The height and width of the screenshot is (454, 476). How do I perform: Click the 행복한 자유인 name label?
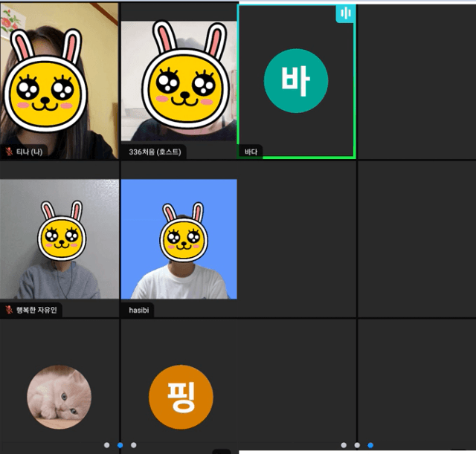point(36,310)
